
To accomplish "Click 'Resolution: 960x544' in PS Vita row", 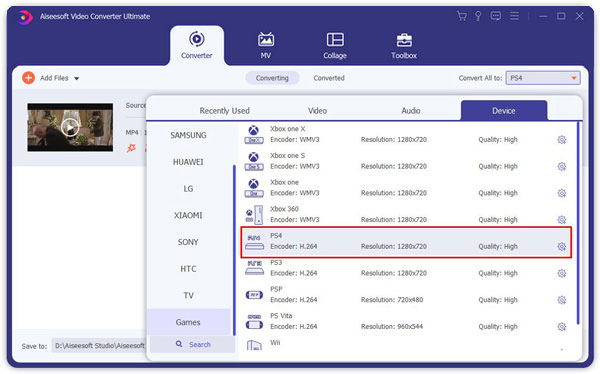I will click(392, 327).
